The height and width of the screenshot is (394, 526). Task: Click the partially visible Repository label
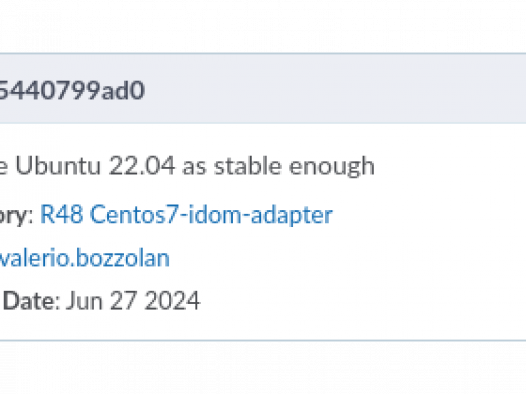point(16,215)
